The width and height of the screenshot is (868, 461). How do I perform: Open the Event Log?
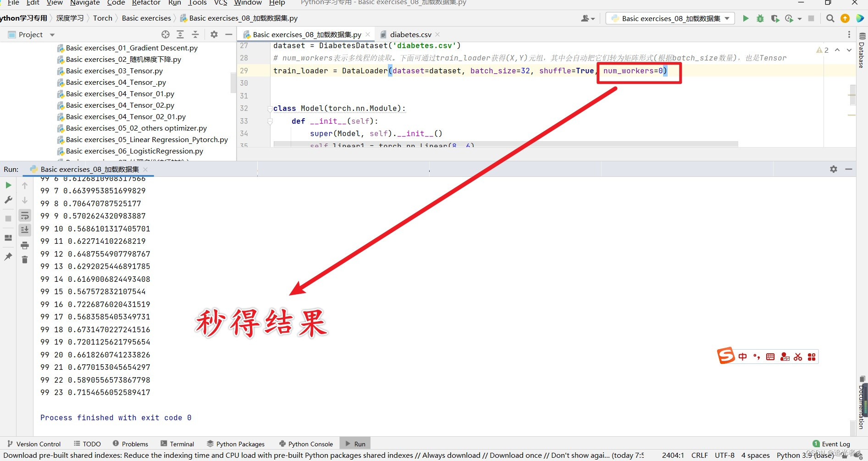pos(831,444)
